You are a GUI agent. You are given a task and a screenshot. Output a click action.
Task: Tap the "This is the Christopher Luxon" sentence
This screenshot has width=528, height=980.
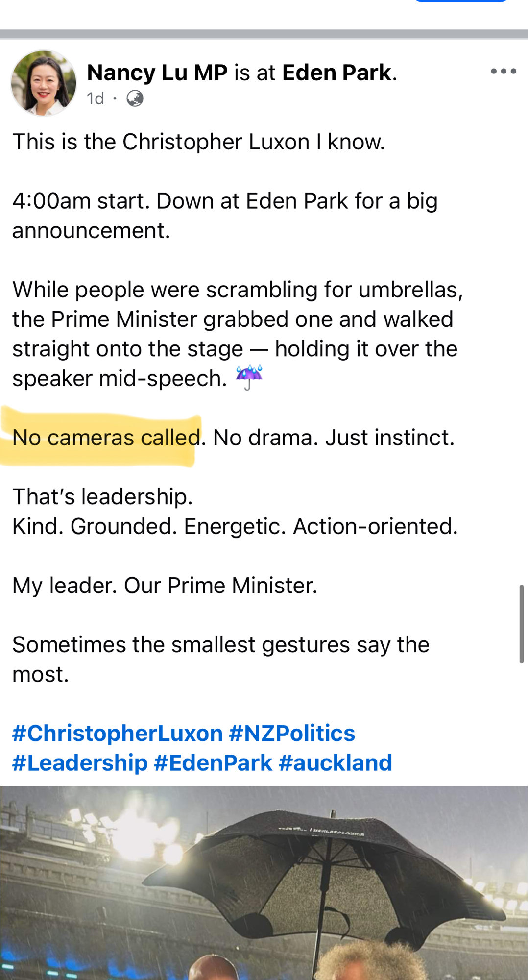pos(198,142)
